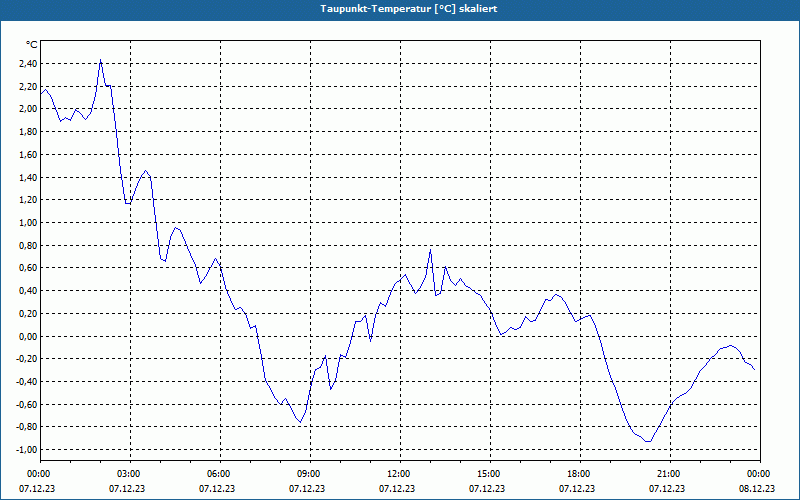Viewport: 800px width, 500px height.
Task: Click the '-1,00' y-axis value
Action: [x=27, y=449]
